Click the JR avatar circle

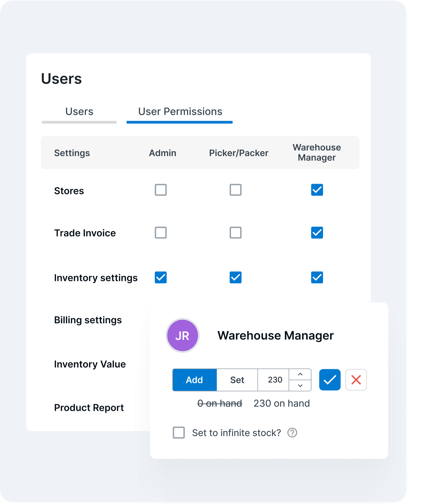182,336
